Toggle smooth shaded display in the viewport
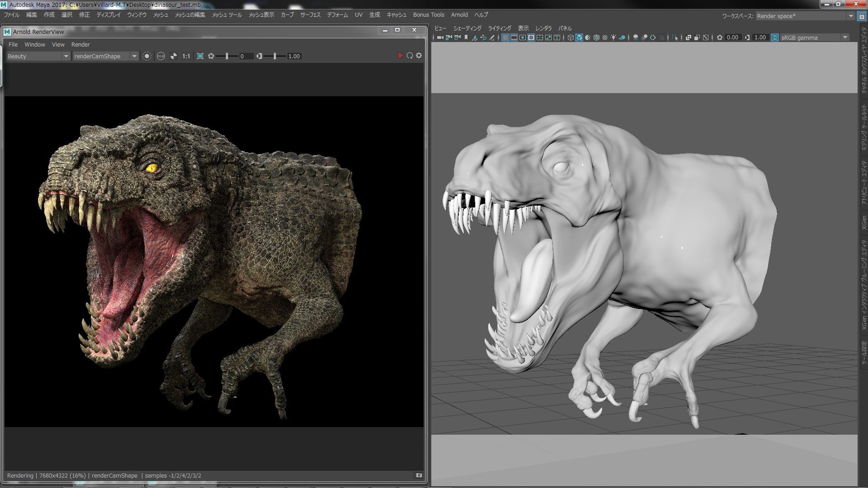The height and width of the screenshot is (488, 868). pos(579,38)
